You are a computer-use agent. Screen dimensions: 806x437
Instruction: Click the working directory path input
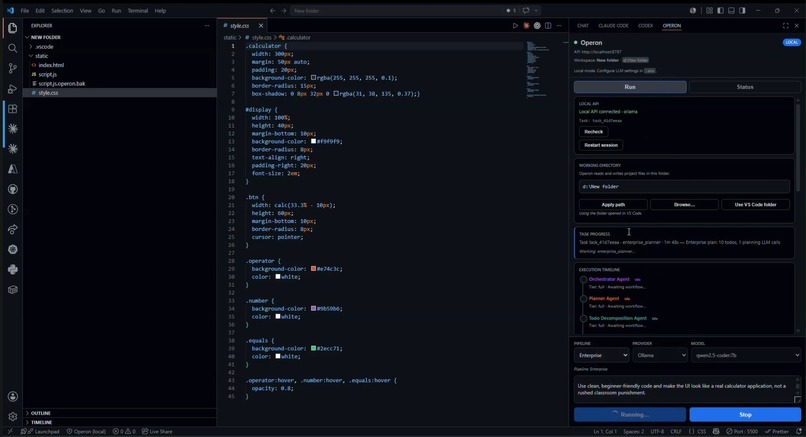tap(684, 187)
